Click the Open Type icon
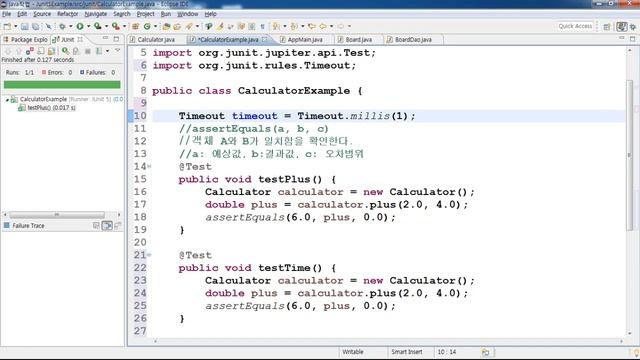Image resolution: width=640 pixels, height=360 pixels. (166, 27)
